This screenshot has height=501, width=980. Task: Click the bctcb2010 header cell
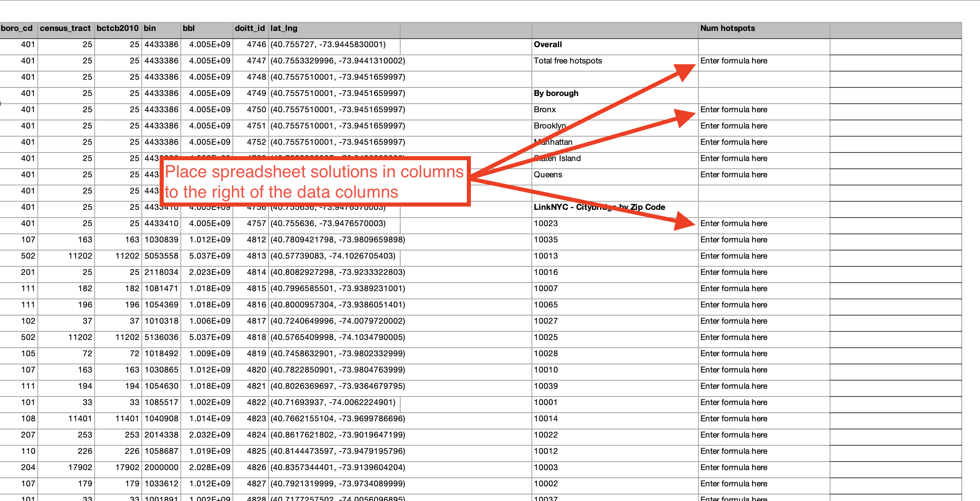[118, 30]
